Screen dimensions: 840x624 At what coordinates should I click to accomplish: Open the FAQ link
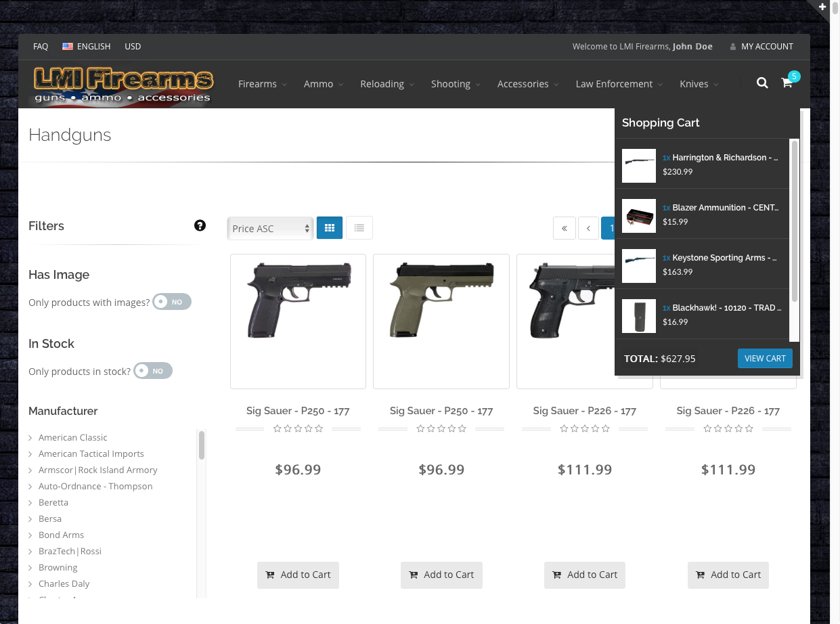(x=41, y=46)
